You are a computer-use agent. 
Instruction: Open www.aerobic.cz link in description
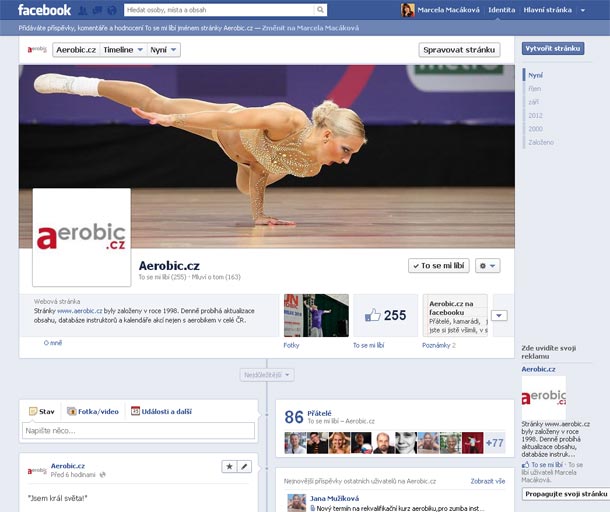tap(79, 311)
